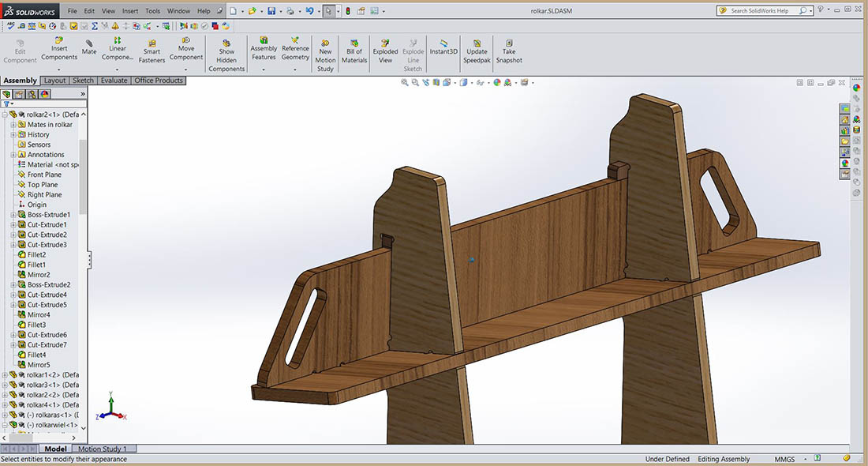Open the Appearances tab in right task pane
Image resolution: width=868 pixels, height=466 pixels.
tap(845, 163)
